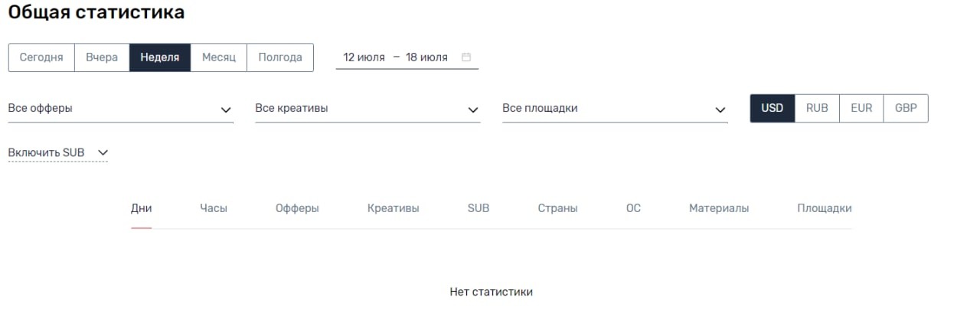The image size is (980, 330).
Task: Click the chevron next to Все креативы
Action: [473, 110]
